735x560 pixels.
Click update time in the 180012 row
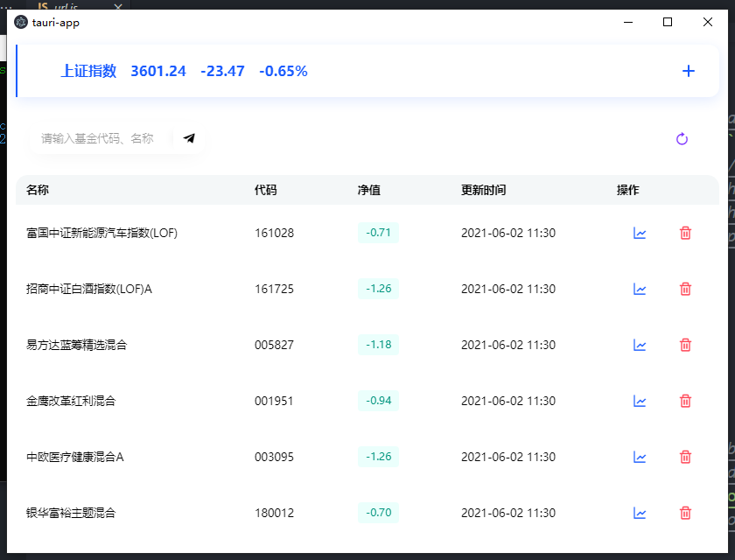508,513
